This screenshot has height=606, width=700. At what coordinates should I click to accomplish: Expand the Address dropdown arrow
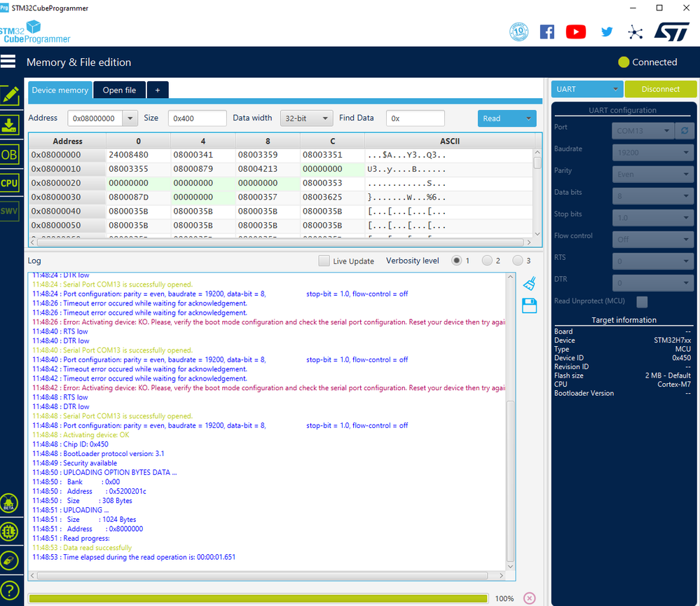[x=130, y=118]
